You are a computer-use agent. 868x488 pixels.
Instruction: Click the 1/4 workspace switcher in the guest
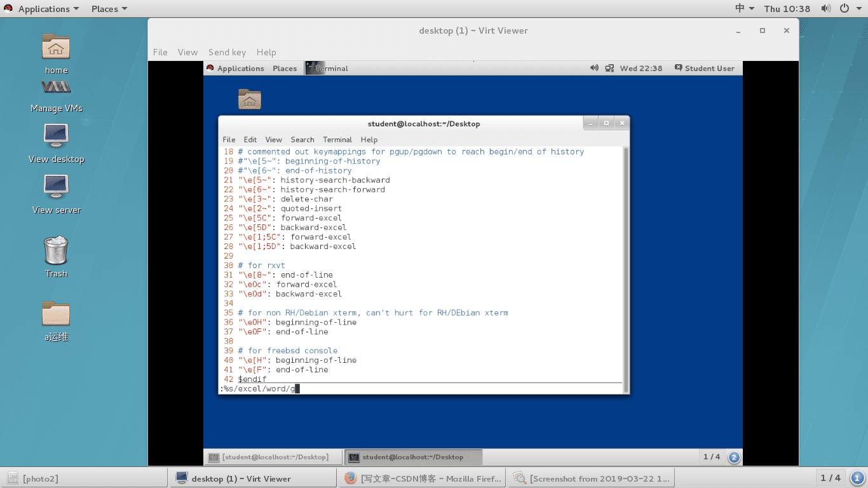(x=711, y=457)
